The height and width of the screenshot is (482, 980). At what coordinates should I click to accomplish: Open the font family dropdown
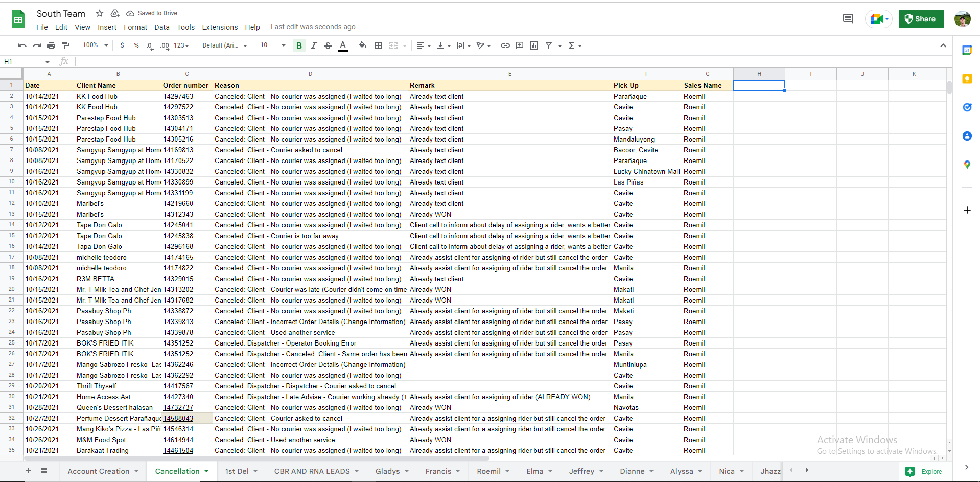pos(225,45)
